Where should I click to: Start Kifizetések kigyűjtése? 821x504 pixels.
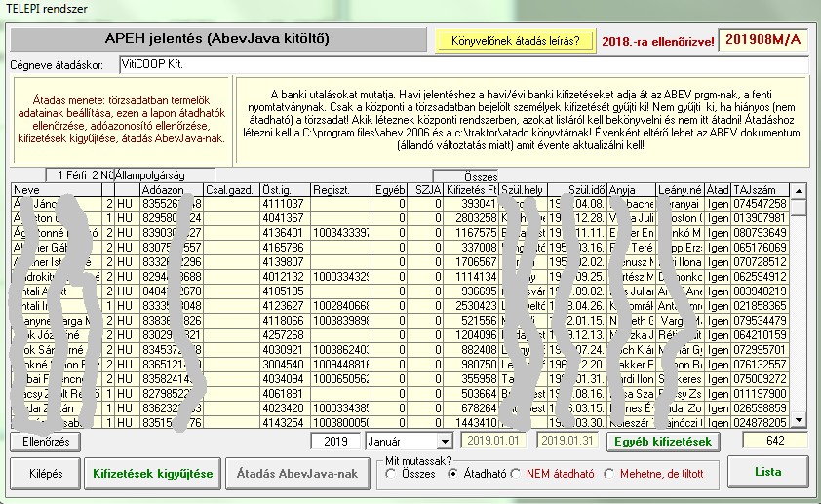click(x=152, y=474)
